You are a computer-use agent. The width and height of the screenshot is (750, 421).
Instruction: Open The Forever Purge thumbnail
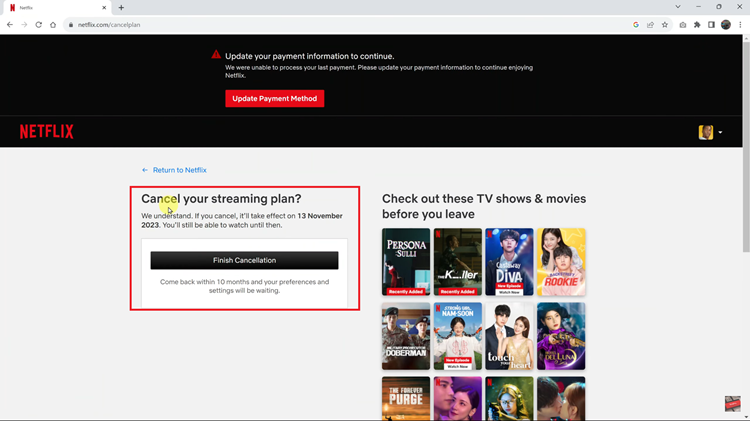coord(406,398)
